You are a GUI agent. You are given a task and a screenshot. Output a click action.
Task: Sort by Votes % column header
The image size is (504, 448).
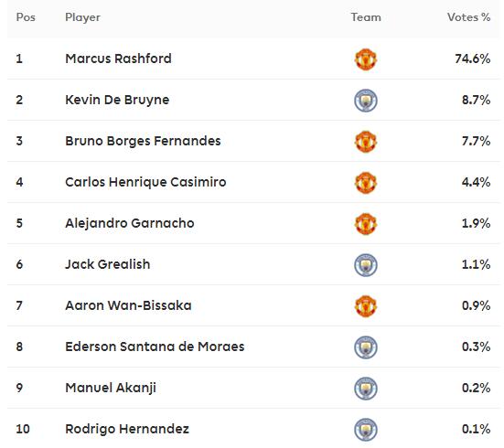point(468,17)
